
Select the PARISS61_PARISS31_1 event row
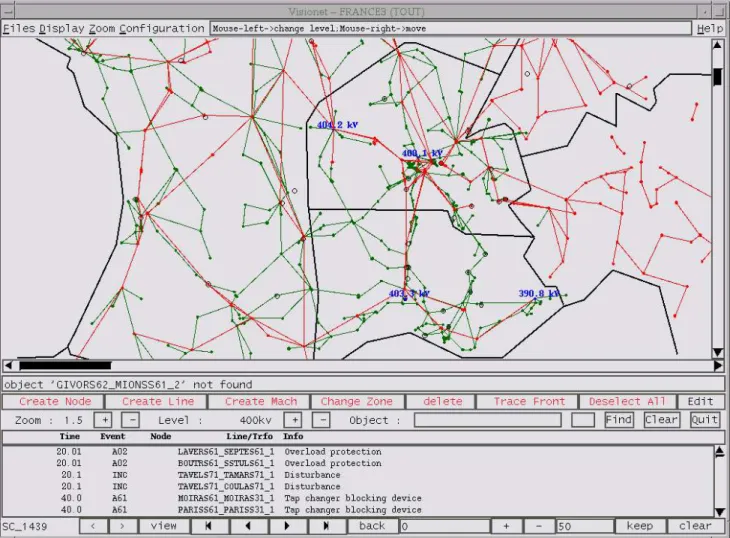tap(358, 510)
